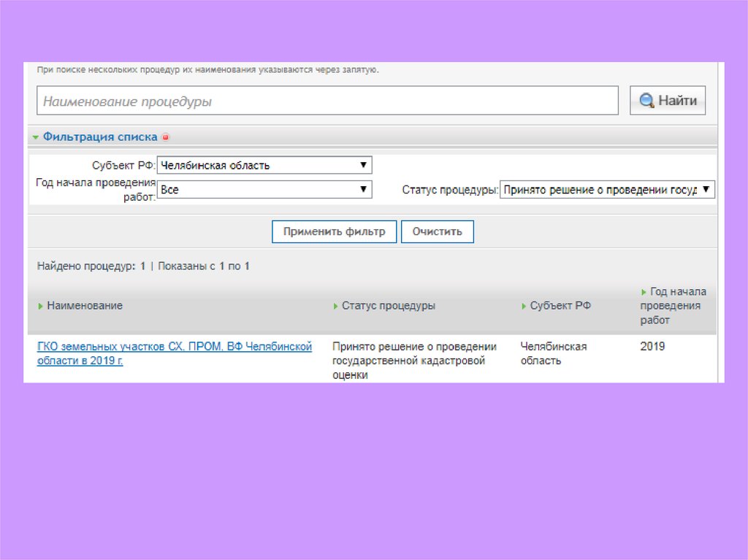Click the Фильтрация списка section title
This screenshot has width=748, height=560.
coord(100,137)
